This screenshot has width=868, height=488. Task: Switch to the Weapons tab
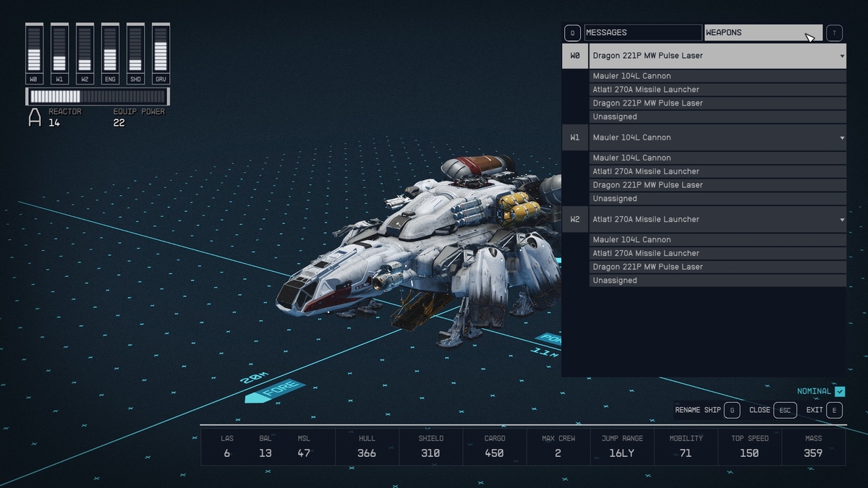(x=762, y=33)
